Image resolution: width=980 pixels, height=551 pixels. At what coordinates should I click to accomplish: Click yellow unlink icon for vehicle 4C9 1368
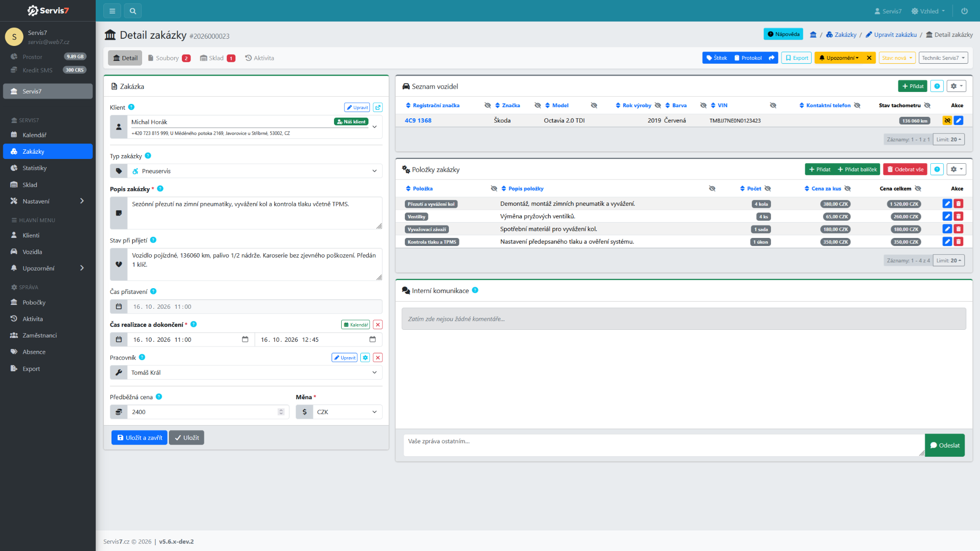click(x=947, y=121)
